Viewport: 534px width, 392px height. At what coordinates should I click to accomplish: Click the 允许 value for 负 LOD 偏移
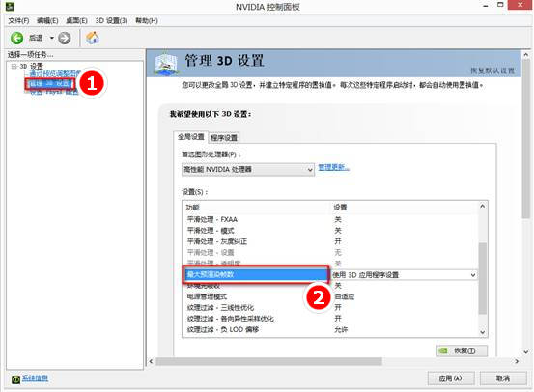(x=341, y=329)
